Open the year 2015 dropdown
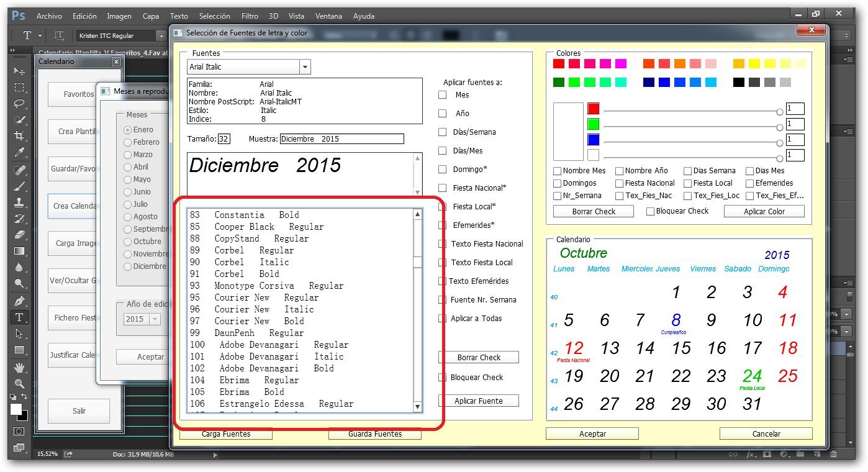The image size is (868, 472). 155,319
